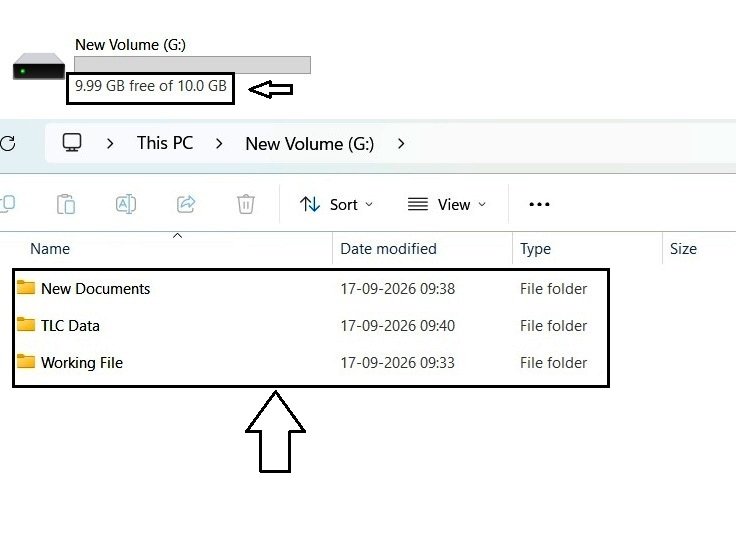Expand the chevron after New Volume (G:)

[x=401, y=144]
